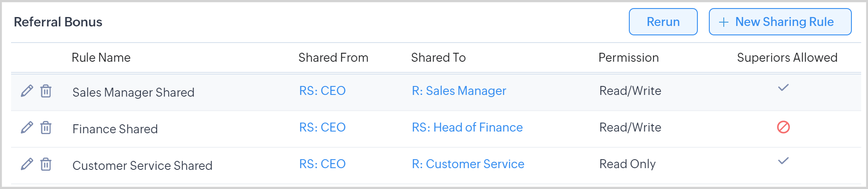This screenshot has width=868, height=189.
Task: Open the R: Sales Manager link
Action: [459, 91]
